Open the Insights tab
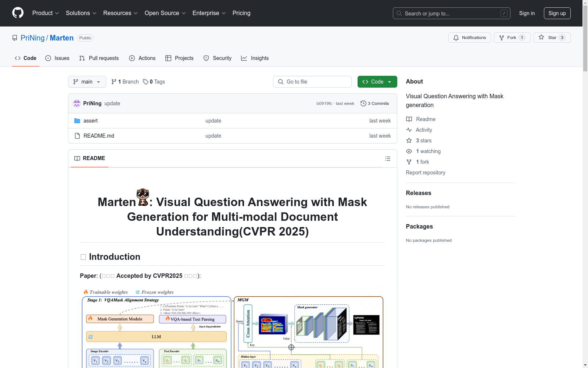Image resolution: width=588 pixels, height=368 pixels. click(x=255, y=58)
